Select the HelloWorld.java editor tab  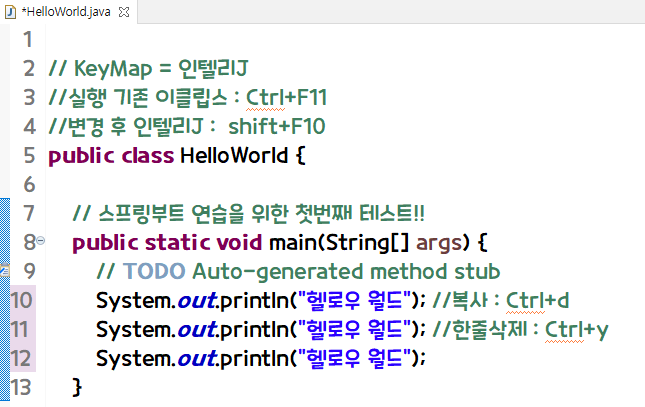(68, 12)
